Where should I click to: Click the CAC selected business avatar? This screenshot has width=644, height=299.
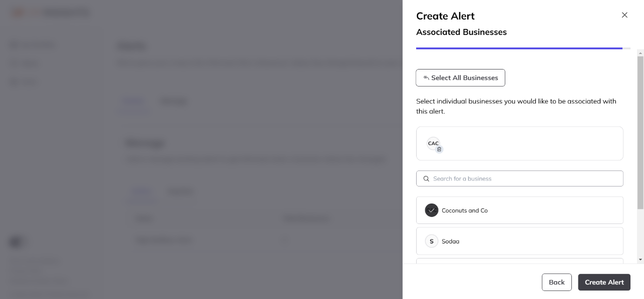pyautogui.click(x=433, y=143)
